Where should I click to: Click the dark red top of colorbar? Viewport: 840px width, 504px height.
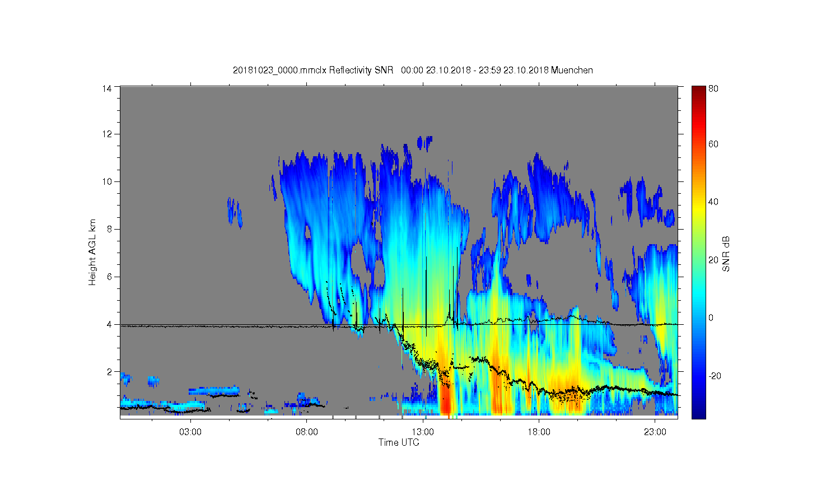pos(698,91)
